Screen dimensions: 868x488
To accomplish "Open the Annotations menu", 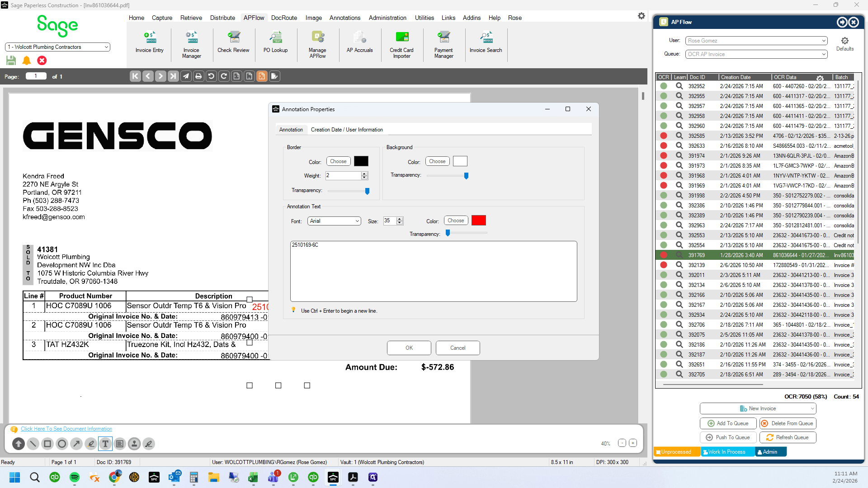I will click(345, 18).
